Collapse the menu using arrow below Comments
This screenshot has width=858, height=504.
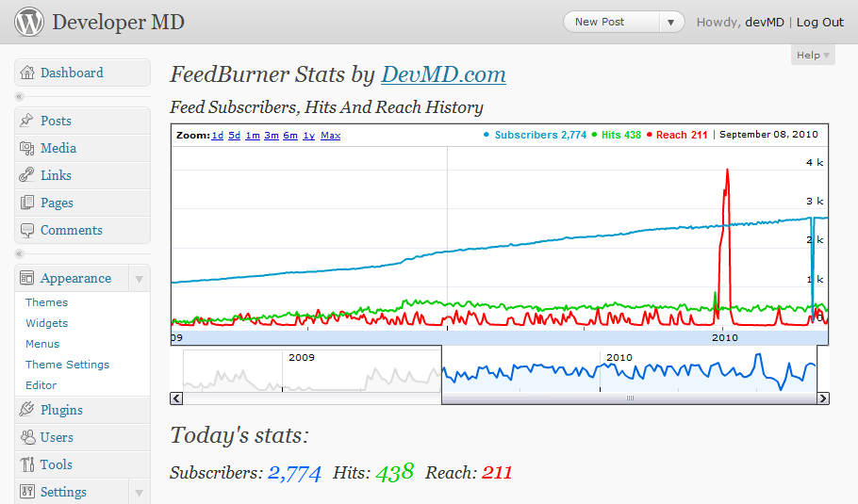pyautogui.click(x=19, y=253)
